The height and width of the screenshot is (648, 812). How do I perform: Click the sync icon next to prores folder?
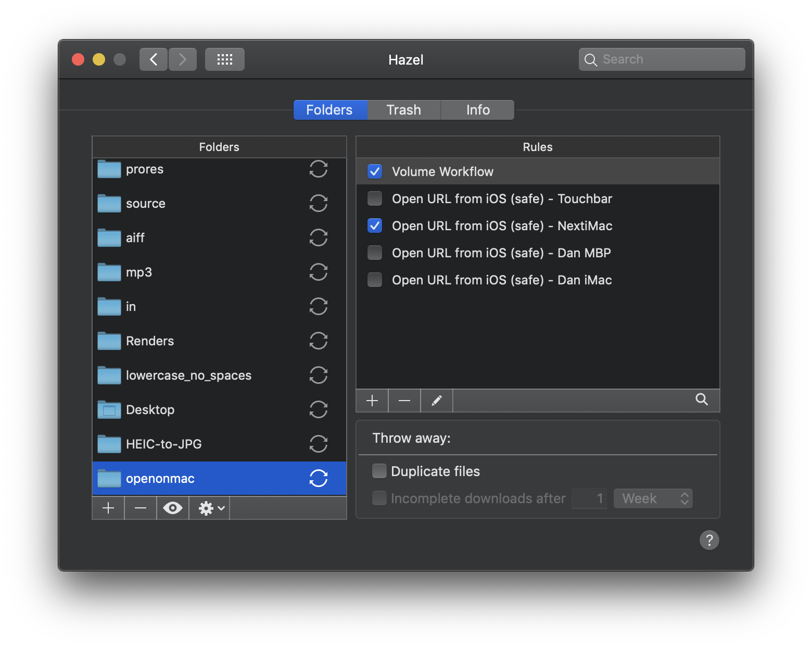pyautogui.click(x=318, y=169)
